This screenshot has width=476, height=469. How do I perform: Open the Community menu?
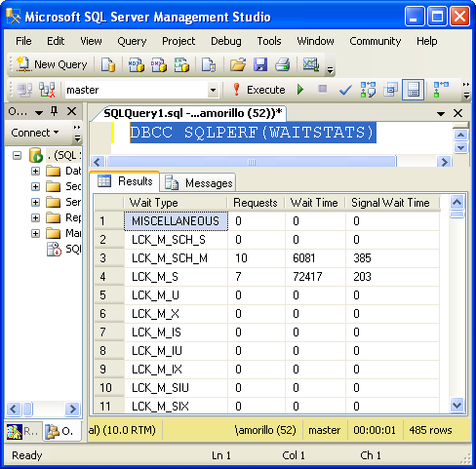tap(376, 41)
